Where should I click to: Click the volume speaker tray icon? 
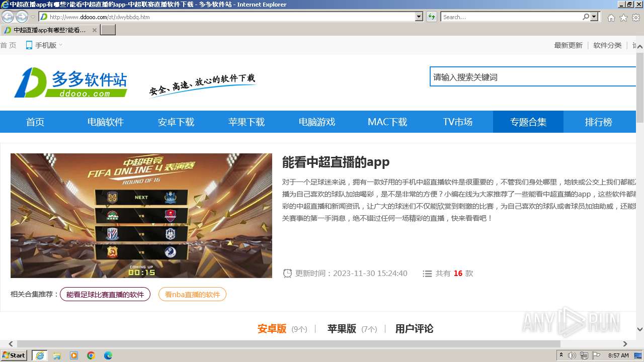572,355
